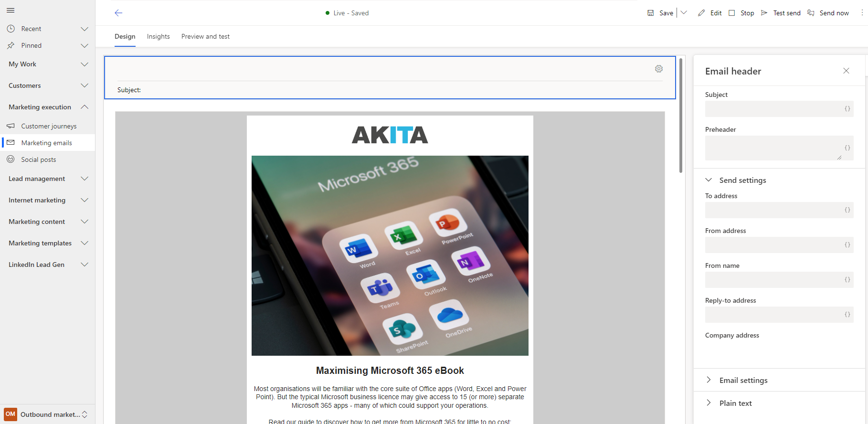Click the Edit button label
This screenshot has height=424, width=868.
tap(716, 13)
